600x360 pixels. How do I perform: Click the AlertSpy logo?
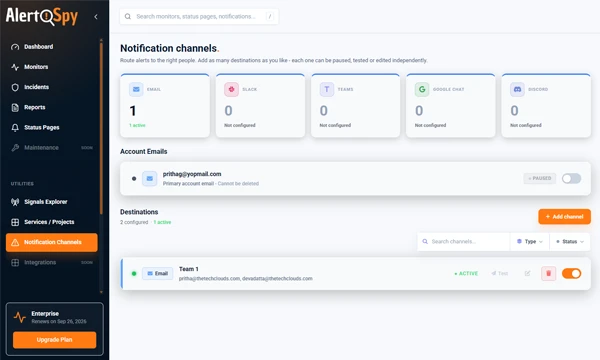[42, 16]
